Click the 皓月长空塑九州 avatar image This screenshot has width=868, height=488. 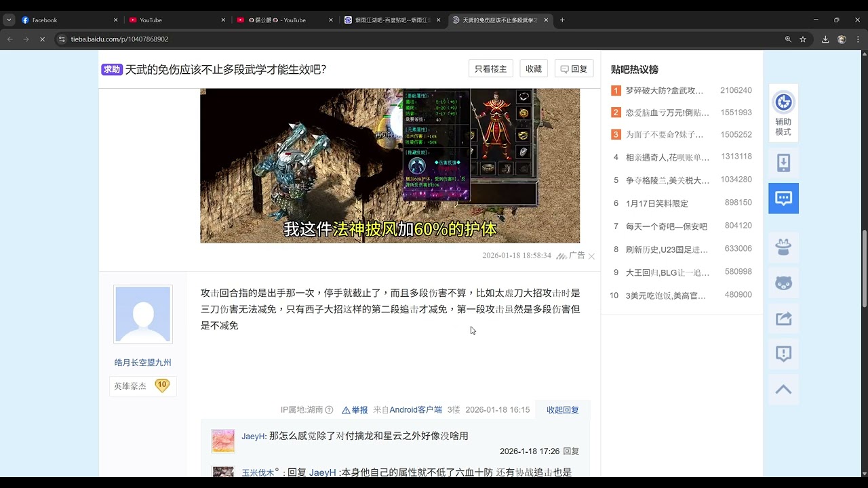[142, 314]
